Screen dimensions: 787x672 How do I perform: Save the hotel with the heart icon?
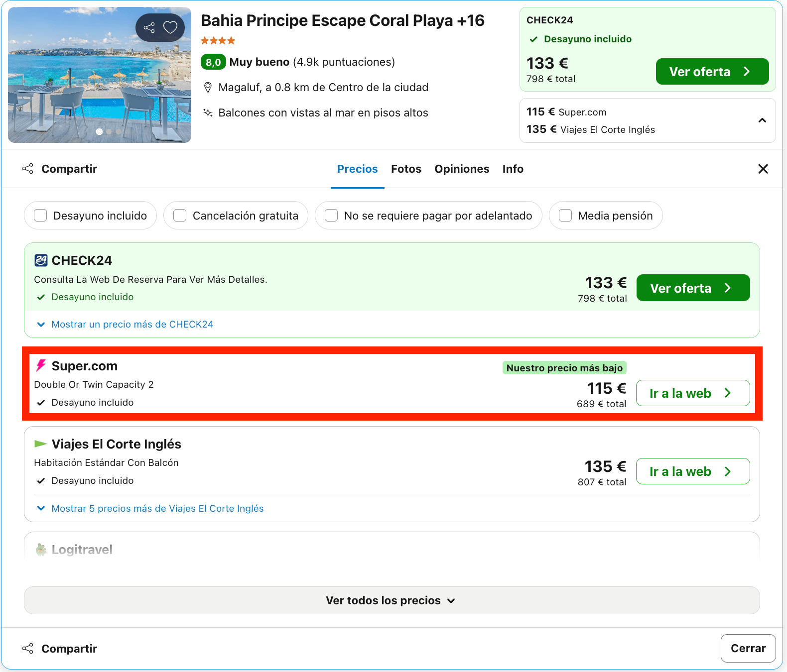(x=170, y=27)
